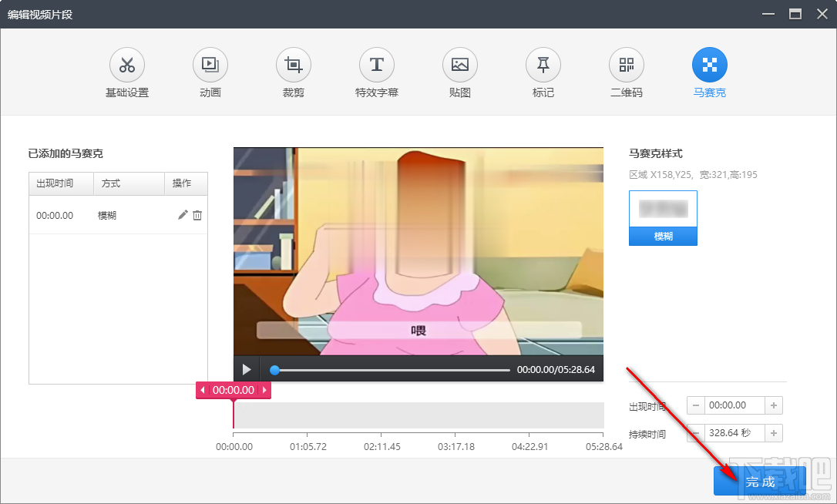Increase 持续时间 with the plus button
This screenshot has height=504, width=837.
click(774, 433)
